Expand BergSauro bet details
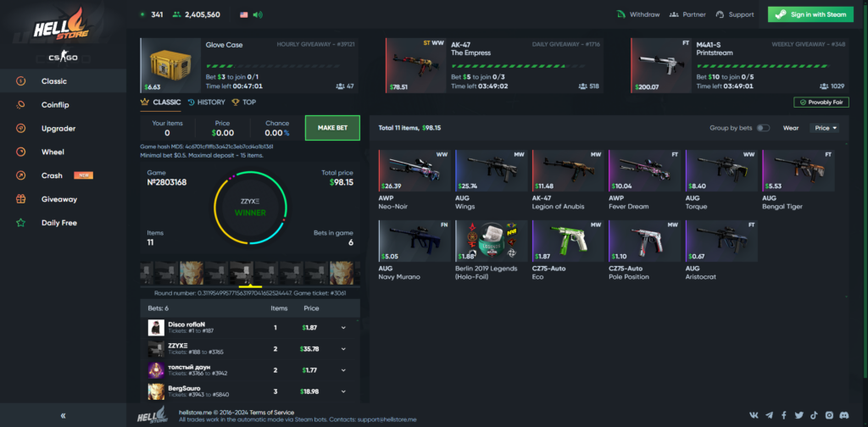Viewport: 868px width, 427px height. tap(343, 391)
